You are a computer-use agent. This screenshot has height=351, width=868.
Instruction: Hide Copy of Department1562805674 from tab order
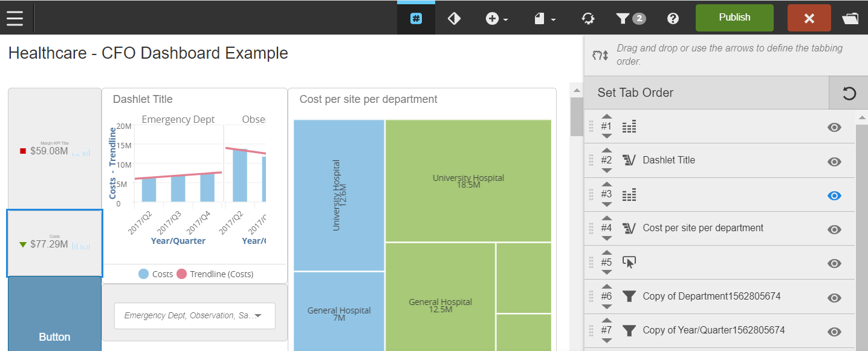click(834, 298)
